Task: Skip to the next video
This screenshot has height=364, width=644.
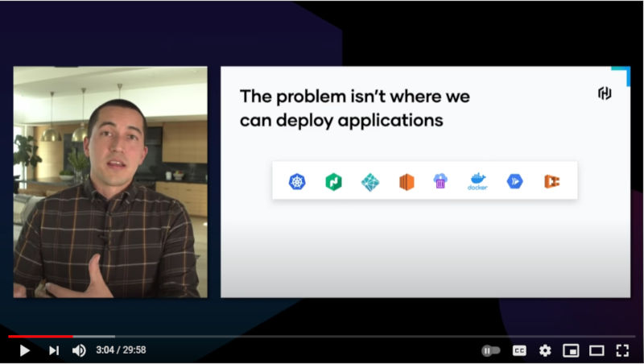Action: tap(54, 350)
